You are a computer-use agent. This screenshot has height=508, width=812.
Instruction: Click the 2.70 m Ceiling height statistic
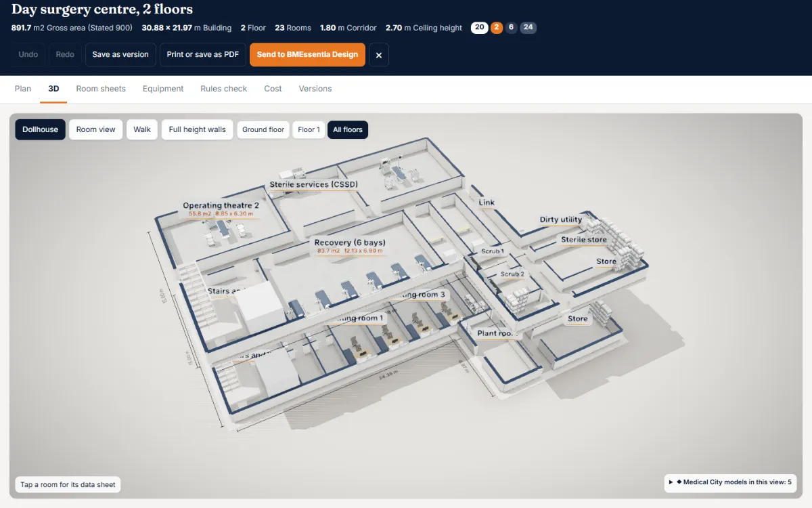click(x=424, y=28)
